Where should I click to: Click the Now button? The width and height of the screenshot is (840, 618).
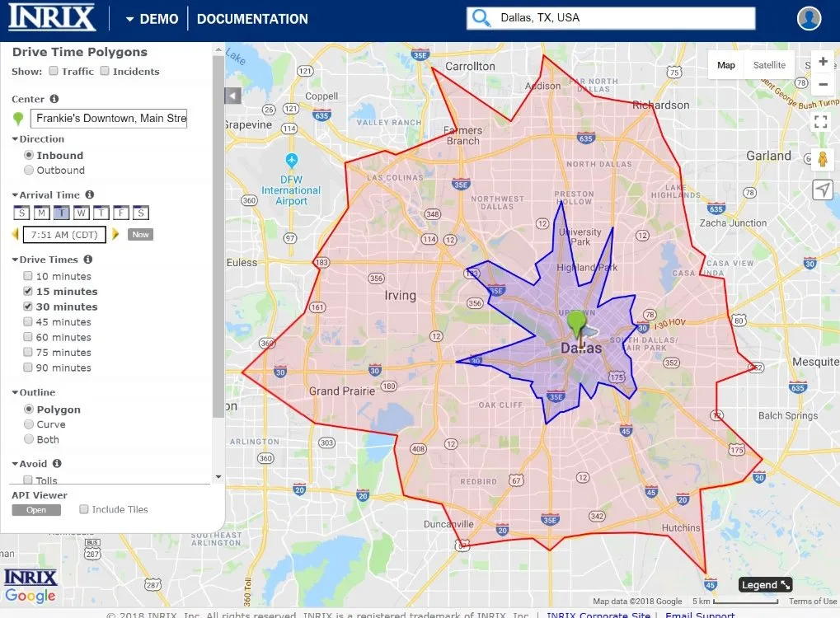click(x=140, y=234)
